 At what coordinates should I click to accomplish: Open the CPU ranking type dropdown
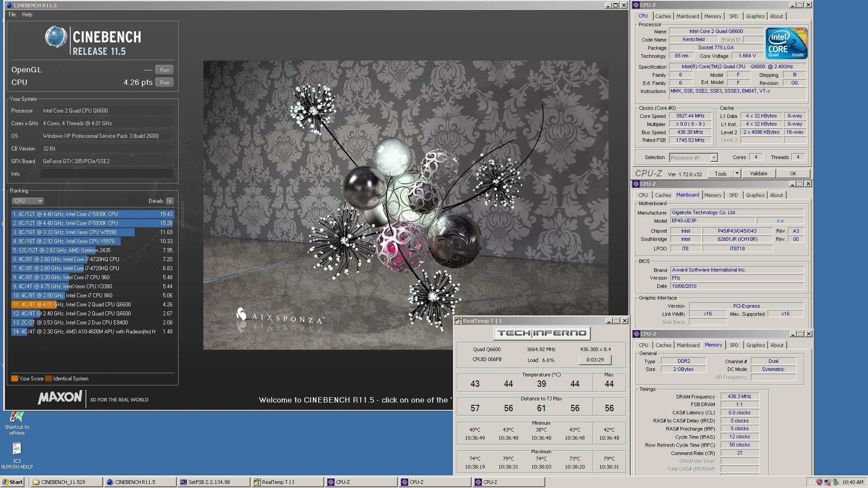28,201
